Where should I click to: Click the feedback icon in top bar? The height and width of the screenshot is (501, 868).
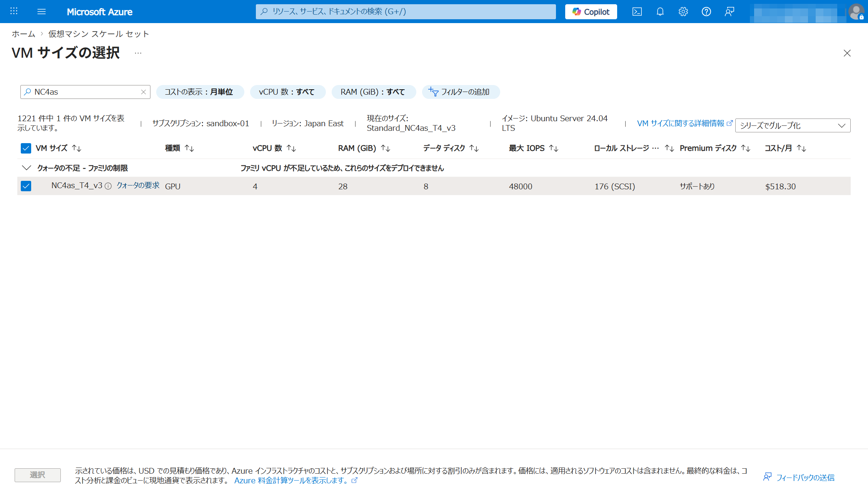(729, 12)
